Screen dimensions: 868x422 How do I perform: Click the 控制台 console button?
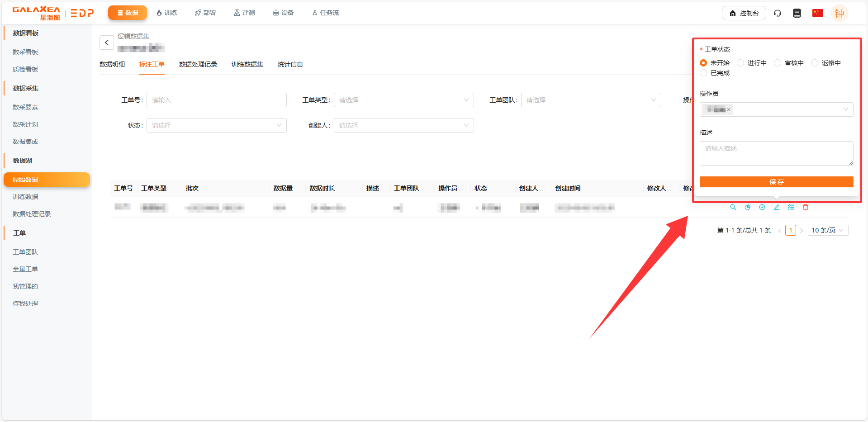click(x=744, y=13)
